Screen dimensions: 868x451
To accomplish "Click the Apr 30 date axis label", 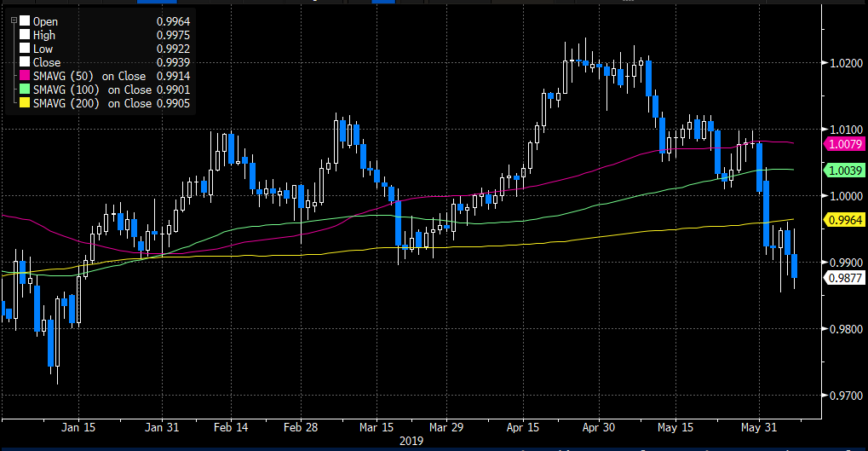I will (599, 428).
